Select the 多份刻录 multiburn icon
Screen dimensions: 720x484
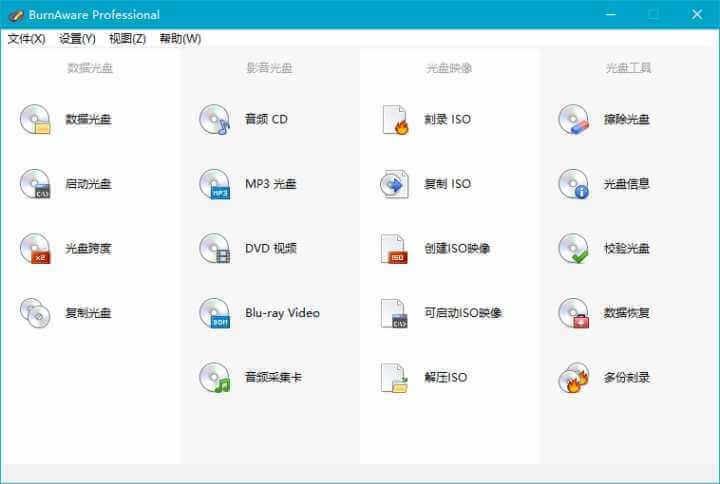pos(574,377)
